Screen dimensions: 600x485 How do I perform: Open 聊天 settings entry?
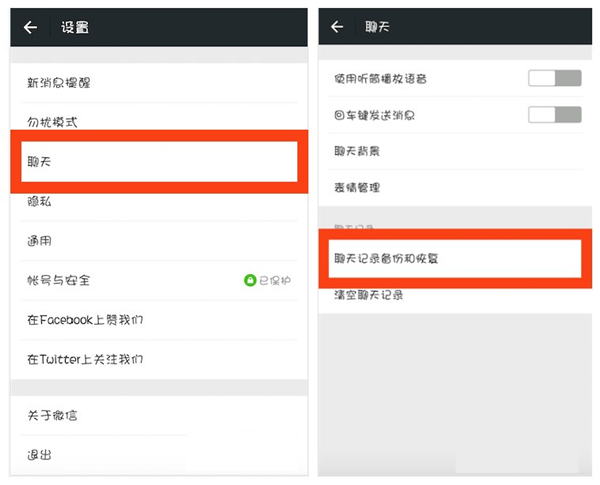pyautogui.click(x=159, y=162)
